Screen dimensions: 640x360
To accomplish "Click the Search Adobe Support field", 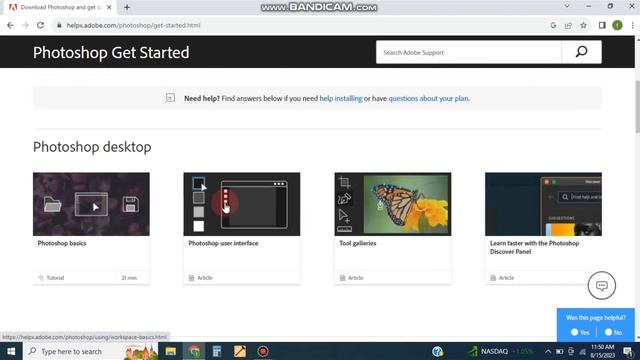I will coord(469,52).
